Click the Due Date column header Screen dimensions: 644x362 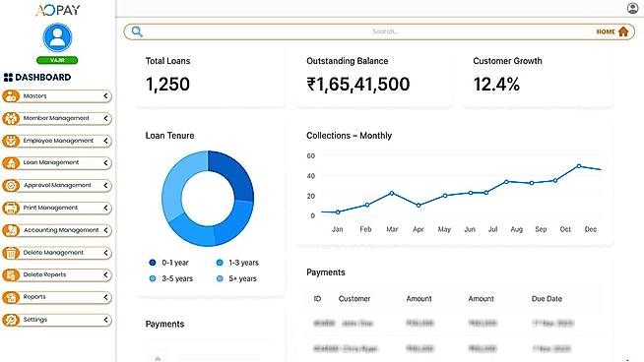point(547,299)
